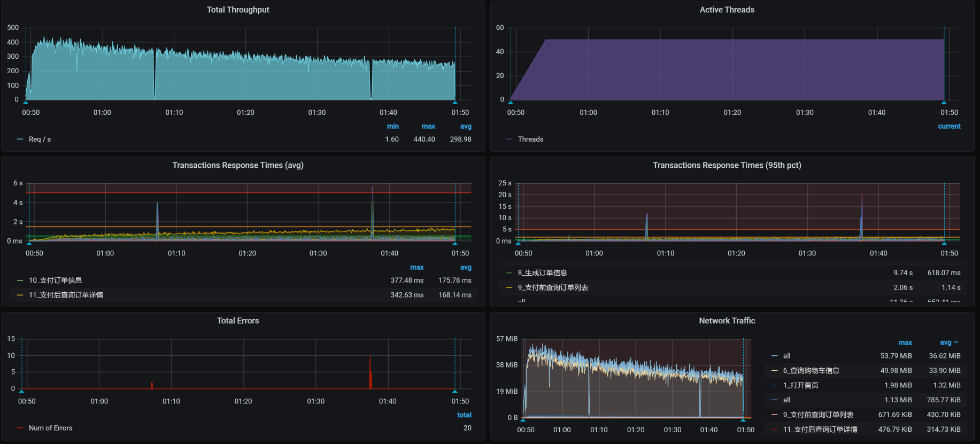This screenshot has height=444, width=980.
Task: Toggle the Num of Errors series label
Action: 50,429
